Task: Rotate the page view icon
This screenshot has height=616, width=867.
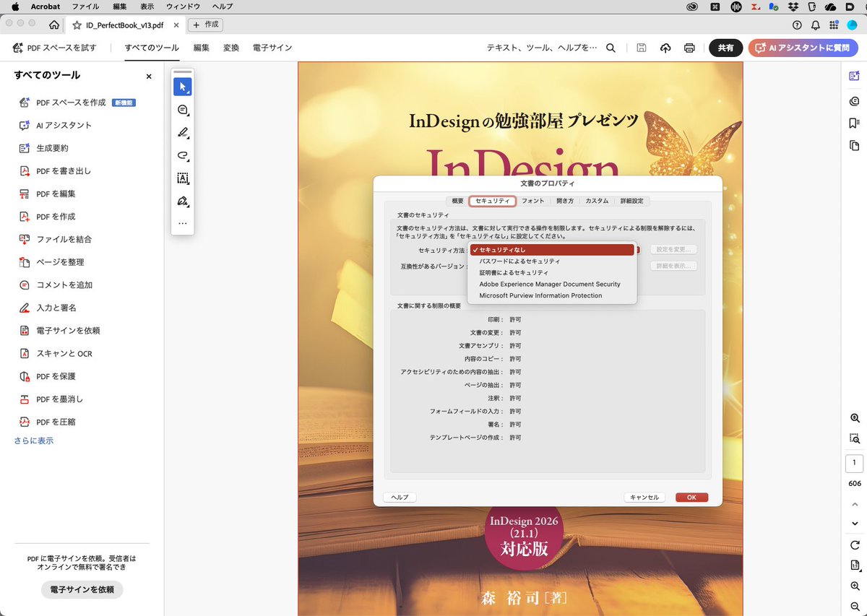Action: (855, 545)
